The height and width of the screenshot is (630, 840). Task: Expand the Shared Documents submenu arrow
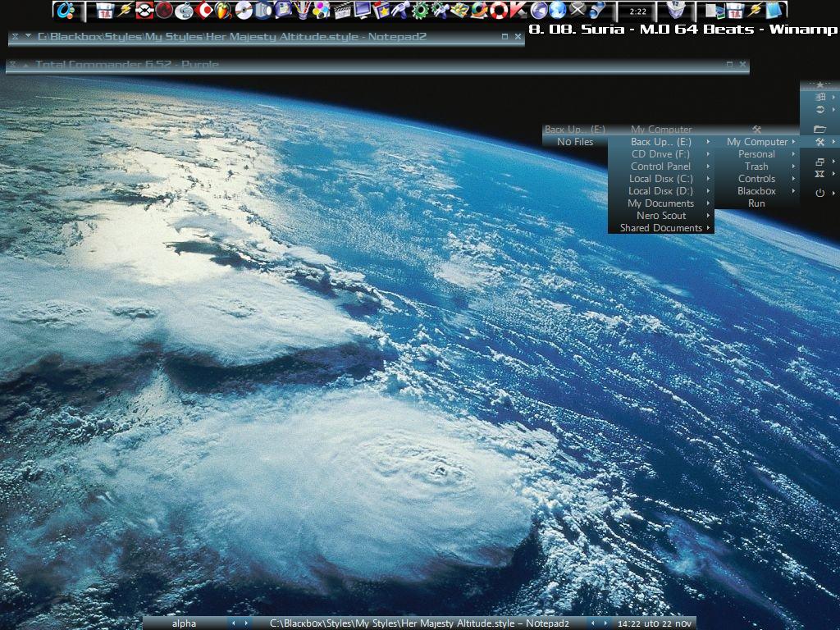click(x=708, y=228)
